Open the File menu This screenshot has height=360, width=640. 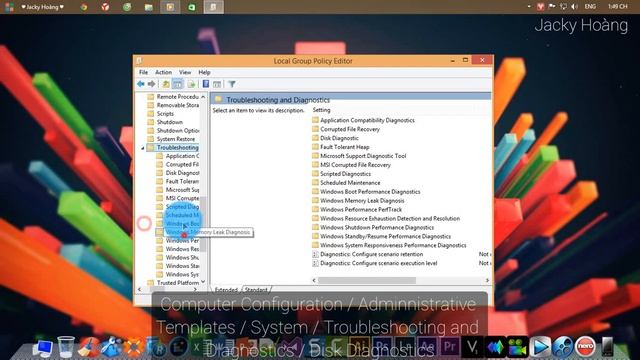pyautogui.click(x=144, y=72)
